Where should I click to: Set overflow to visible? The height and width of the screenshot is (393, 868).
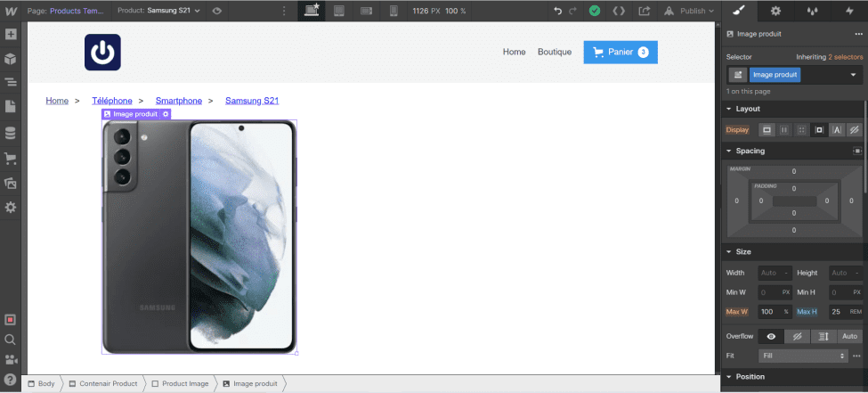tap(771, 336)
